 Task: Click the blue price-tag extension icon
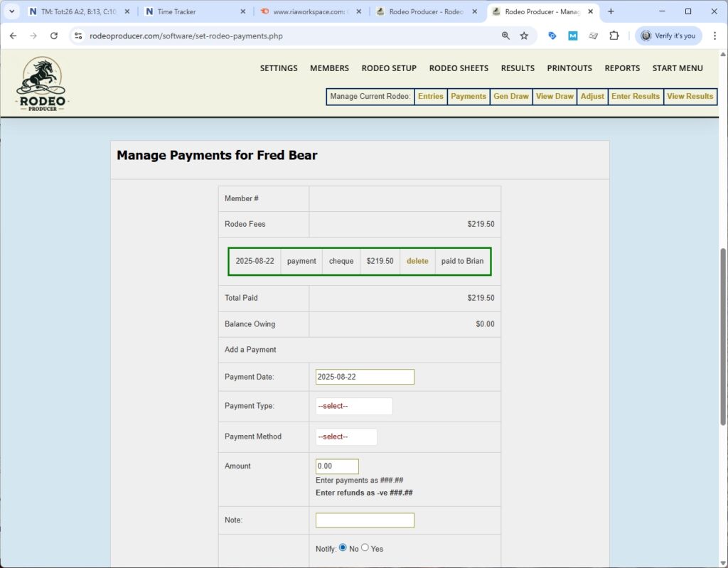pyautogui.click(x=552, y=35)
